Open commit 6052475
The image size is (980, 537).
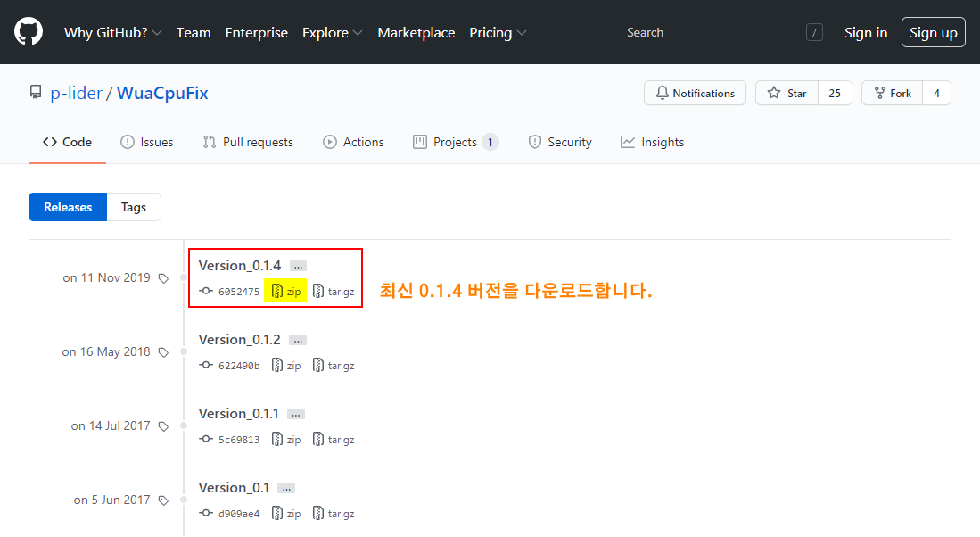click(239, 292)
